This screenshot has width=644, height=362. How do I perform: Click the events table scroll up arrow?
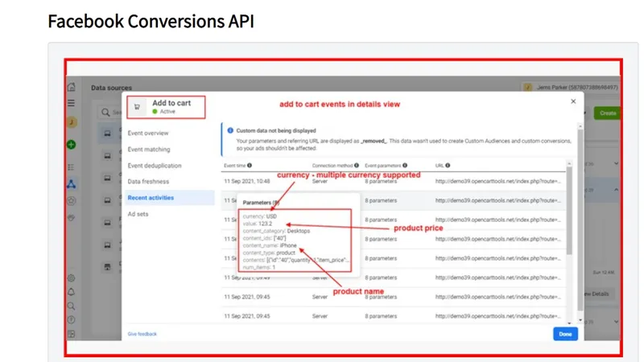click(x=569, y=164)
